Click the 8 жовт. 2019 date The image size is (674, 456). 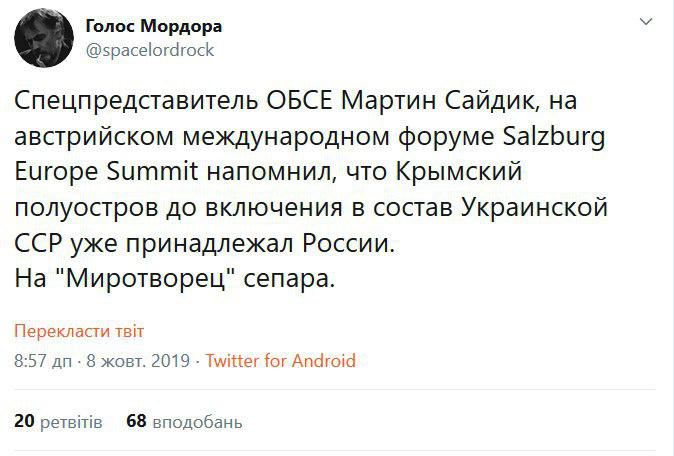click(138, 361)
